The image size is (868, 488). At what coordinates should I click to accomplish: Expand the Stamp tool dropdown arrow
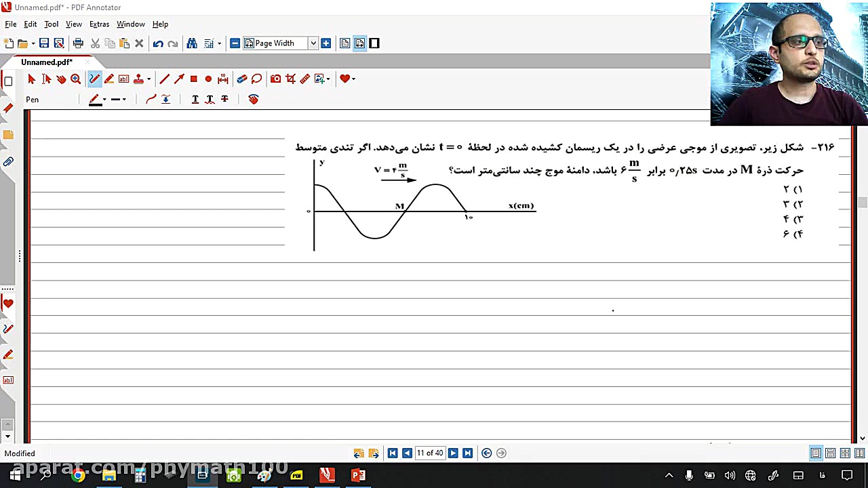point(149,79)
